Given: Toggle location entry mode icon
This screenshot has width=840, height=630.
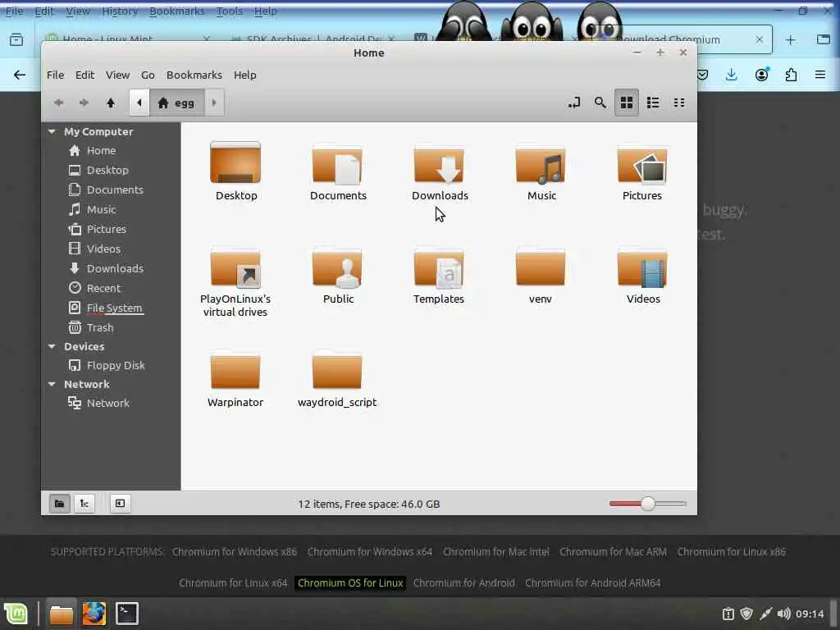Looking at the screenshot, I should click(573, 103).
